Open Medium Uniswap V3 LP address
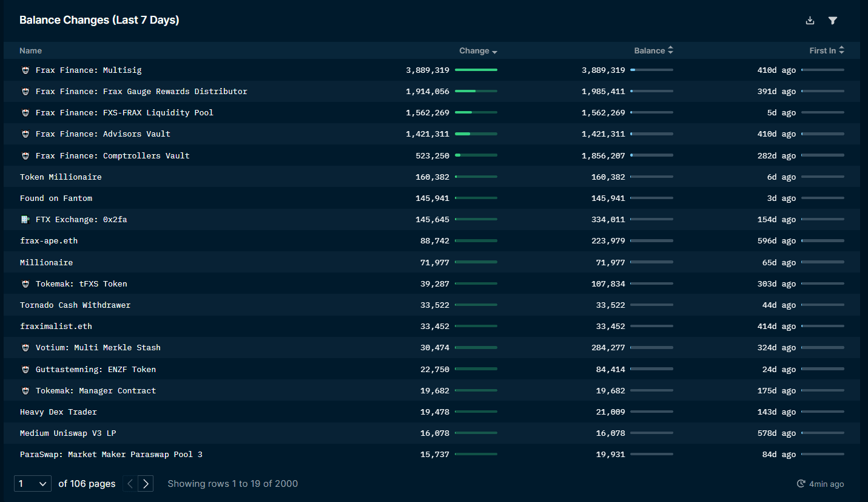Image resolution: width=868 pixels, height=502 pixels. 68,433
